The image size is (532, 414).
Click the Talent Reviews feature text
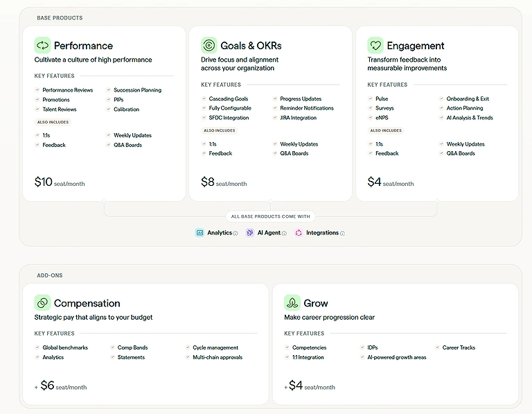(60, 109)
